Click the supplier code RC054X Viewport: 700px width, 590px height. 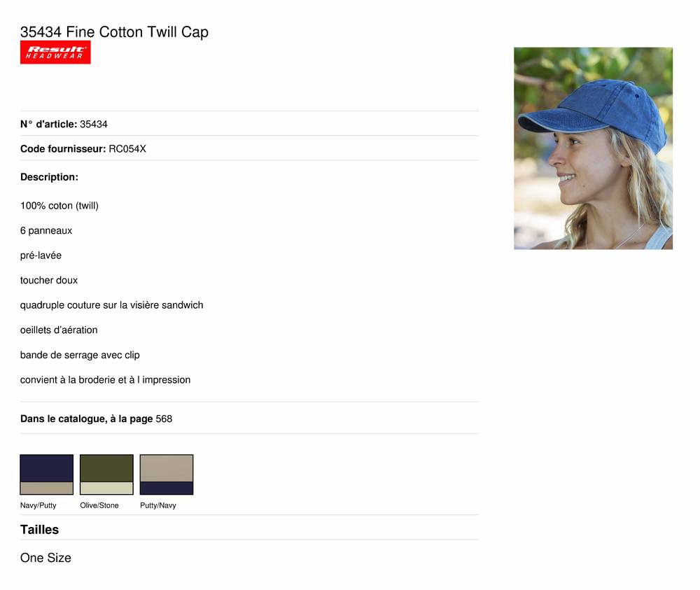coord(127,148)
